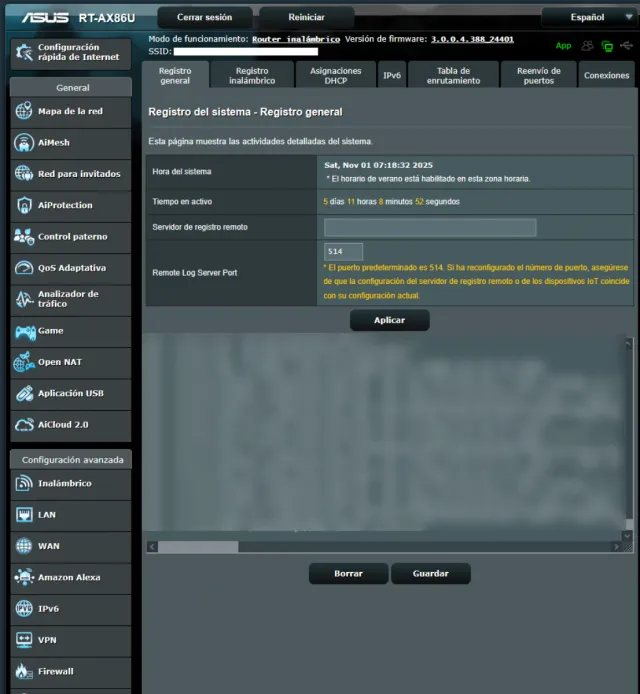Focus the Remote Log Server Port field

343,251
